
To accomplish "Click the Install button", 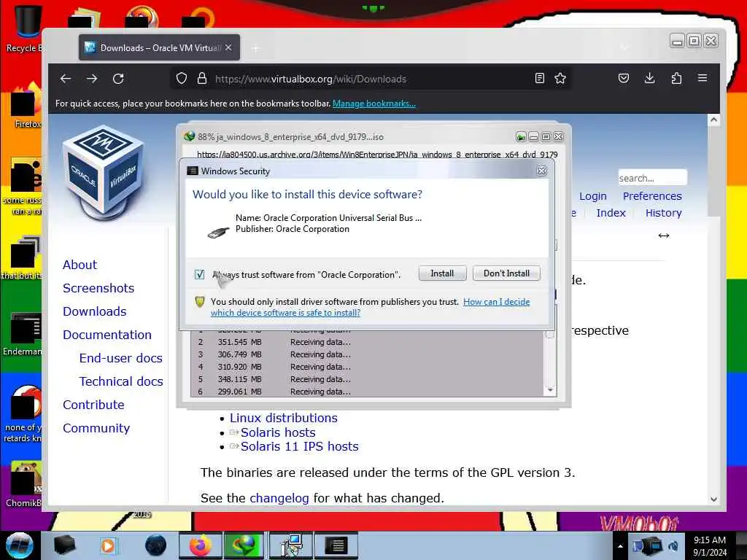I will (x=442, y=273).
